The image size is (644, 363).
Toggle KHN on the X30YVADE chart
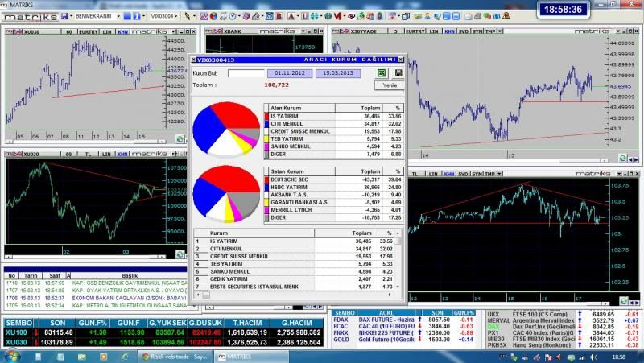click(x=449, y=31)
